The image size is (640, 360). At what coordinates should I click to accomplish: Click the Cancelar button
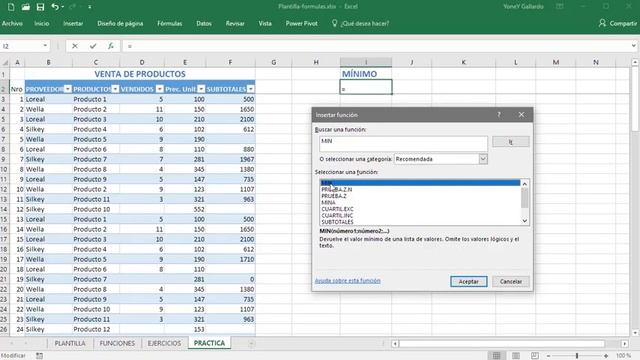[x=511, y=282]
